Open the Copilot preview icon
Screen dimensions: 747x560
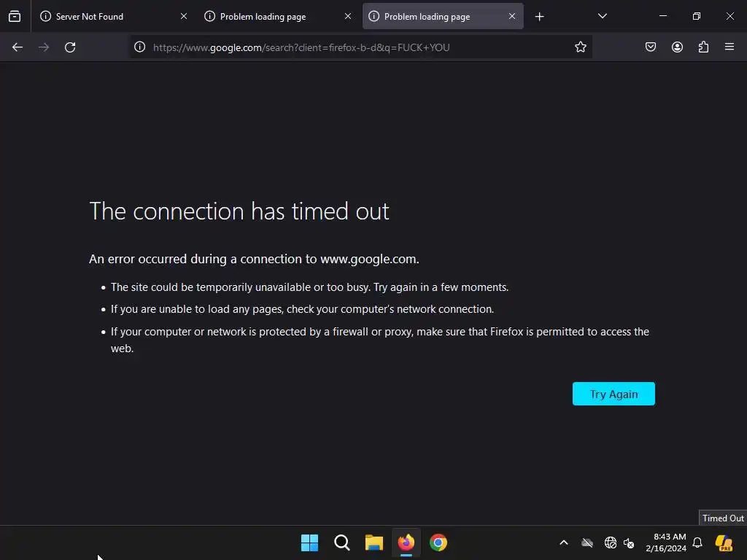point(724,542)
